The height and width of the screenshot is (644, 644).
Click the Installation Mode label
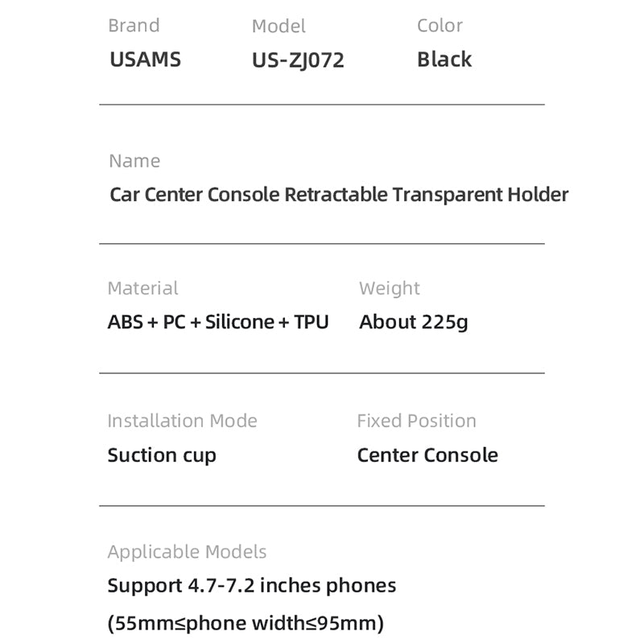(182, 421)
